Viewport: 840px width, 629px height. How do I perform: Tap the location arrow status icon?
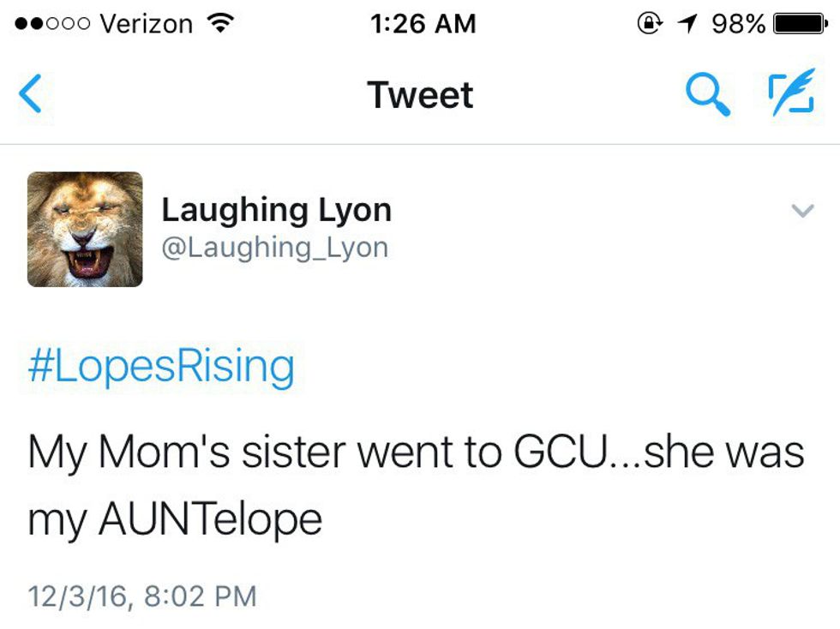[x=686, y=24]
